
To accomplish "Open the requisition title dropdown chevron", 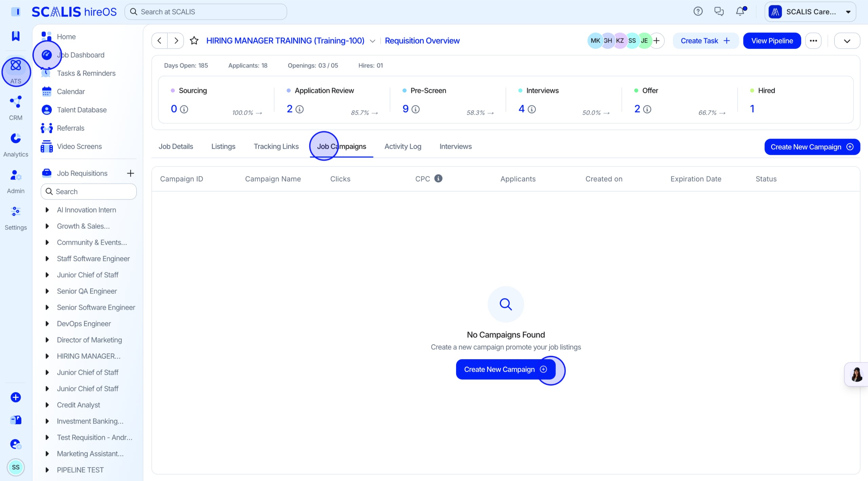I will (x=373, y=41).
